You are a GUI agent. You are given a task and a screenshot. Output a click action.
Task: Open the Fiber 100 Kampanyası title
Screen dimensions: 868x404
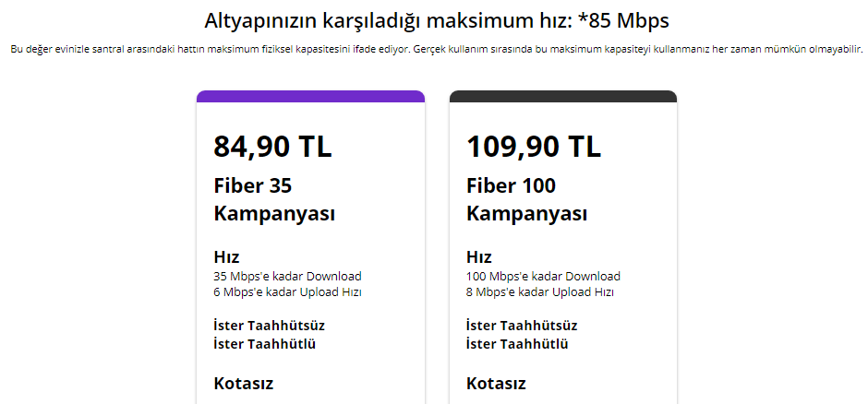tap(526, 200)
